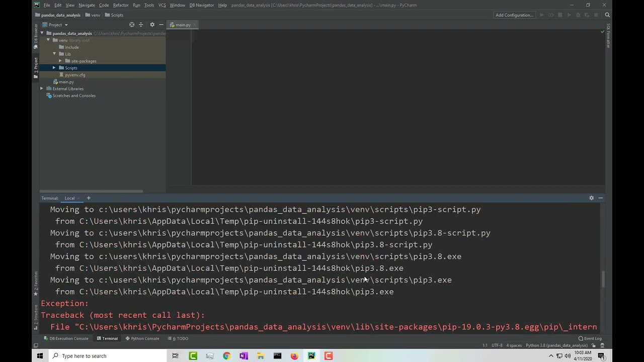The image size is (644, 362).
Task: Click the Add Configuration button
Action: pos(514,15)
